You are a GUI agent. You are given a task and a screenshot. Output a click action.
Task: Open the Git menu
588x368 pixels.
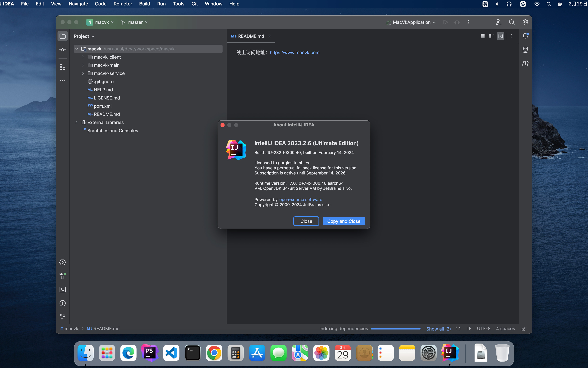pyautogui.click(x=195, y=4)
